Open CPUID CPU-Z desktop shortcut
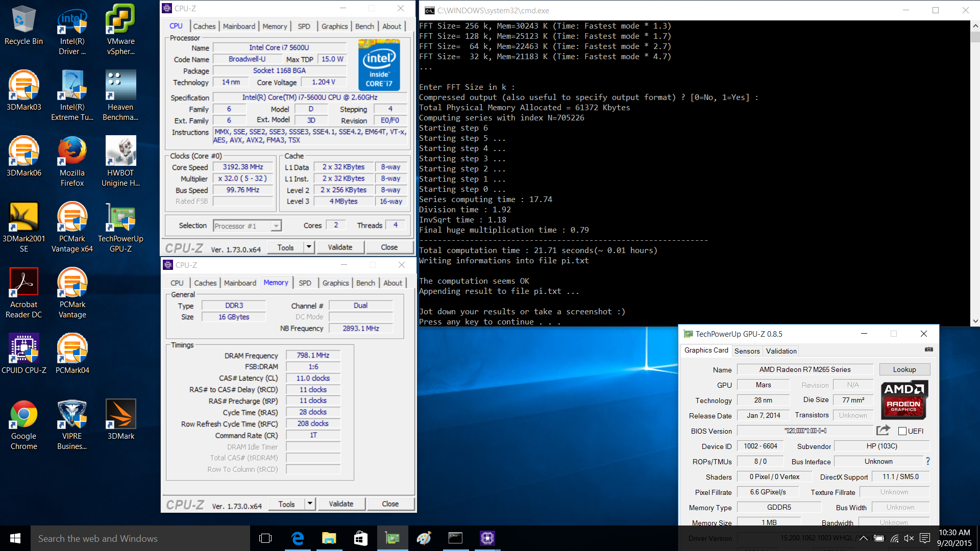The image size is (980, 551). point(23,354)
